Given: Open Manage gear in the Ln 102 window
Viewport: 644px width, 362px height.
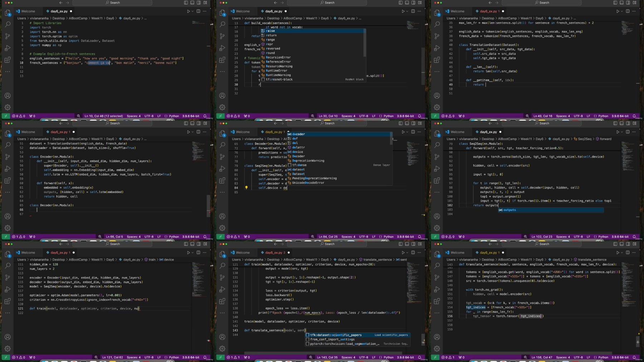Looking at the screenshot, I should coord(437,228).
